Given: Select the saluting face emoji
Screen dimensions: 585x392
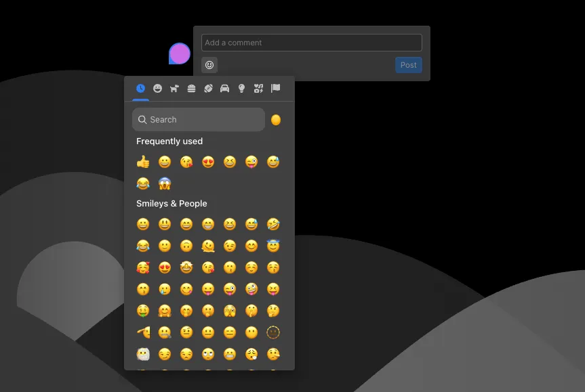Looking at the screenshot, I should [x=143, y=332].
